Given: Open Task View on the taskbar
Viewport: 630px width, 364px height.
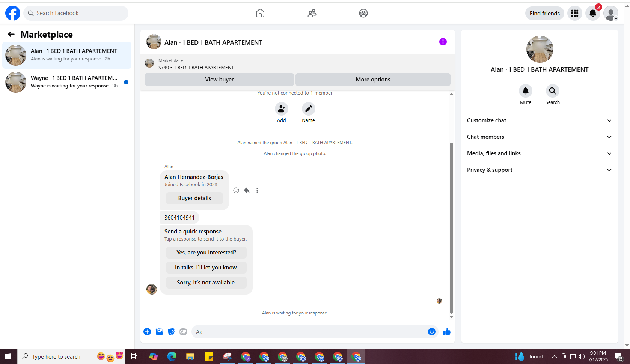Looking at the screenshot, I should click(x=134, y=356).
